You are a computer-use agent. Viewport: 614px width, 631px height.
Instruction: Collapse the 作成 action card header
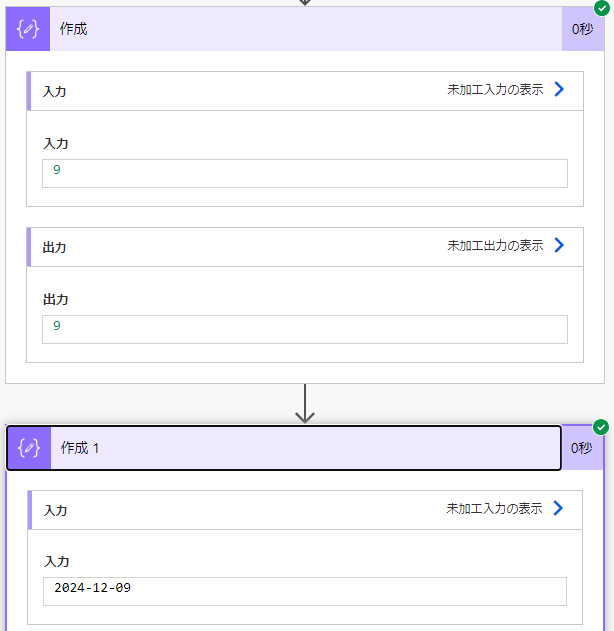pos(306,29)
